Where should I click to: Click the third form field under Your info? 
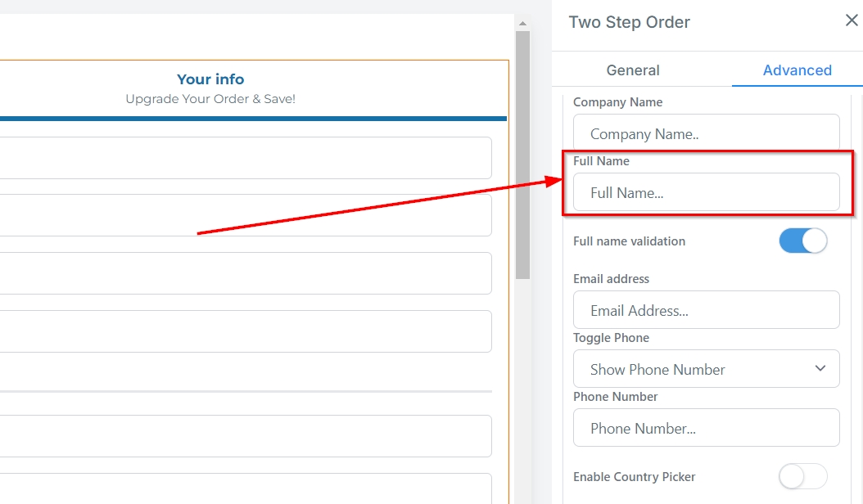pyautogui.click(x=246, y=273)
